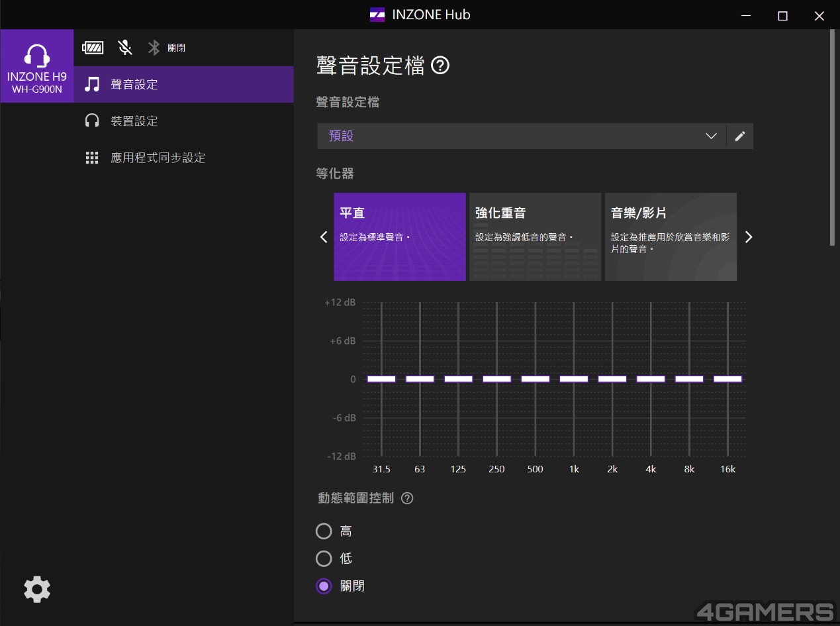
Task: Click the headphone icon for 裝置設定
Action: pos(92,121)
